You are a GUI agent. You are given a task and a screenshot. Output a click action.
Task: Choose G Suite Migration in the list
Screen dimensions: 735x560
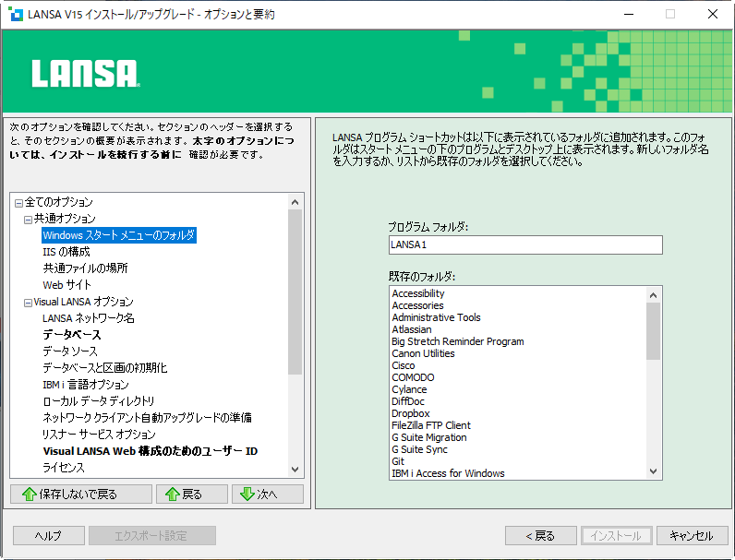coord(429,438)
